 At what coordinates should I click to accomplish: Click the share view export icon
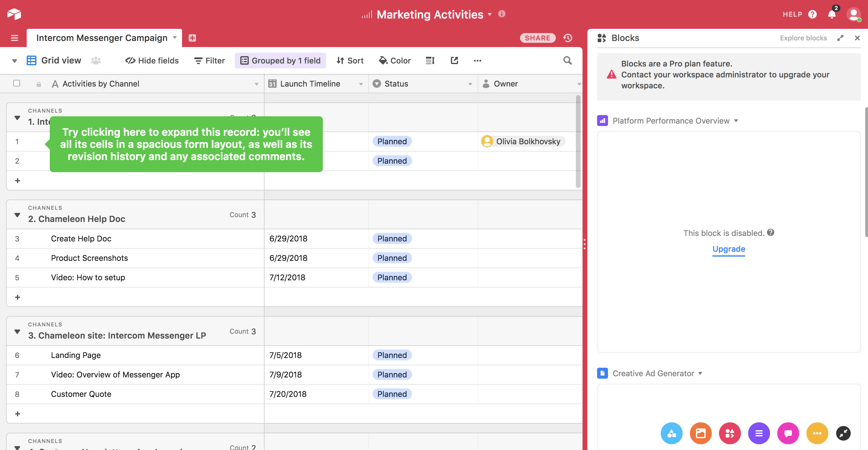coord(454,60)
